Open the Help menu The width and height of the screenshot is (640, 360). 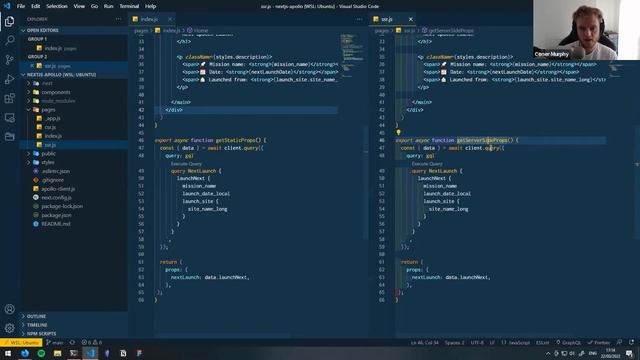(151, 6)
